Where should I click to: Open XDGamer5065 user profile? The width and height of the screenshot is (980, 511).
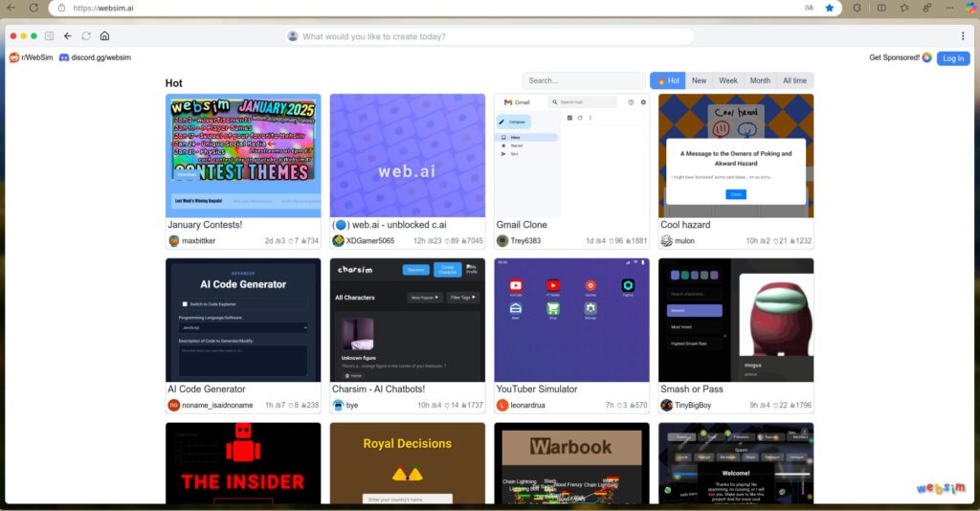click(370, 241)
